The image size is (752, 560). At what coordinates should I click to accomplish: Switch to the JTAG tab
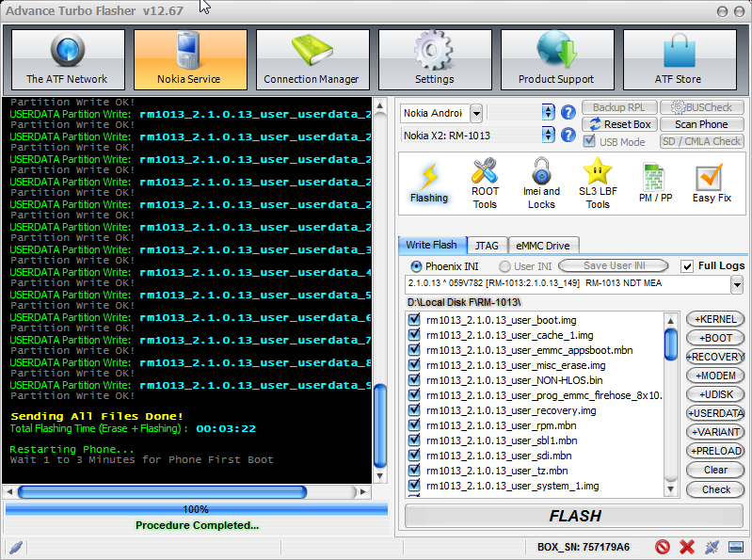487,246
